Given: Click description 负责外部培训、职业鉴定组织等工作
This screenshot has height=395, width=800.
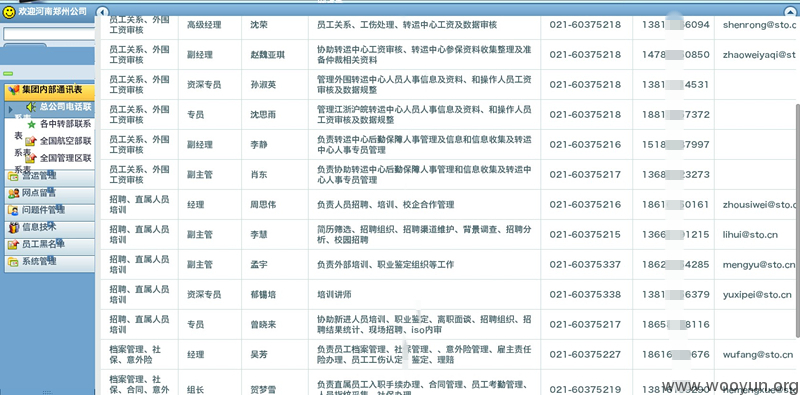Looking at the screenshot, I should (385, 265).
